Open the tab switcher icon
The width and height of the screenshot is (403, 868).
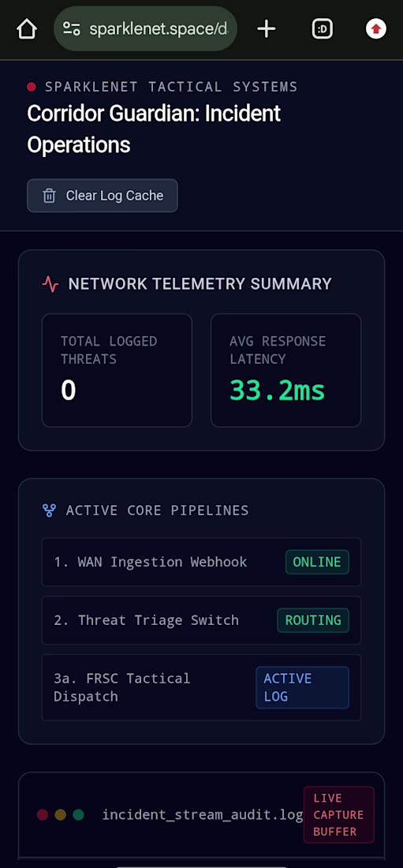[323, 28]
